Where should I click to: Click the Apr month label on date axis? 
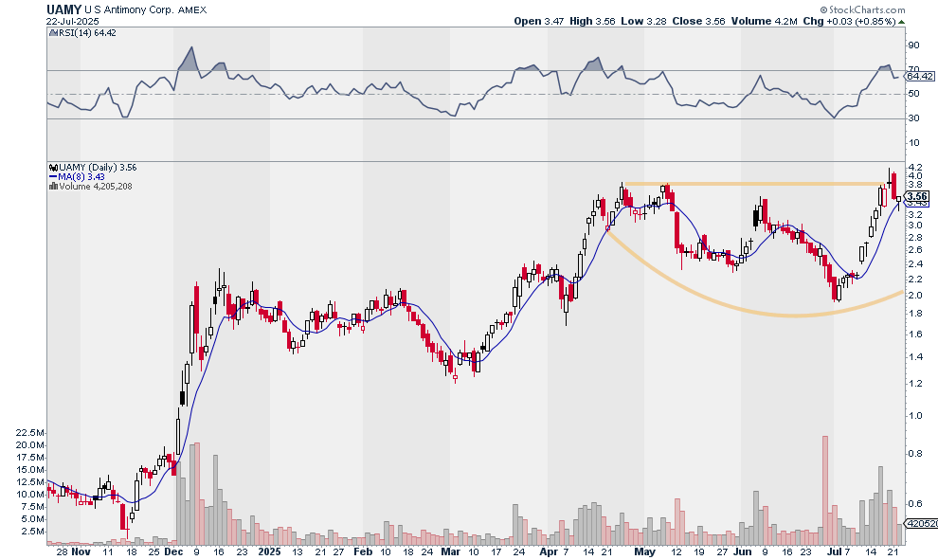coord(549,551)
